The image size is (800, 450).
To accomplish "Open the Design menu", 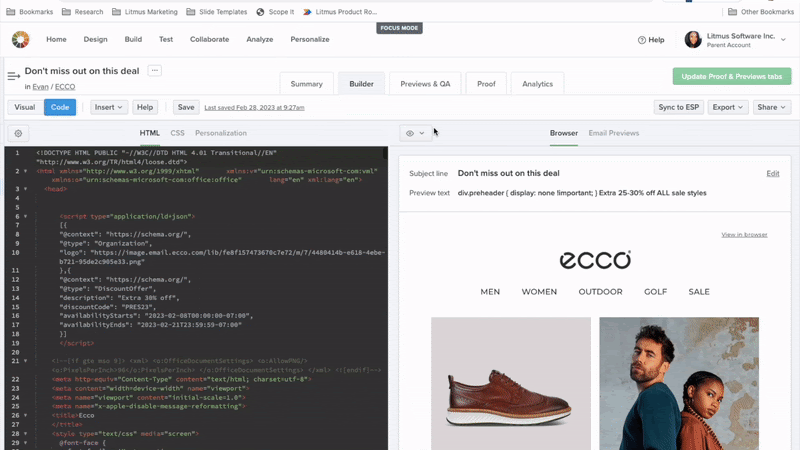I will pos(95,39).
